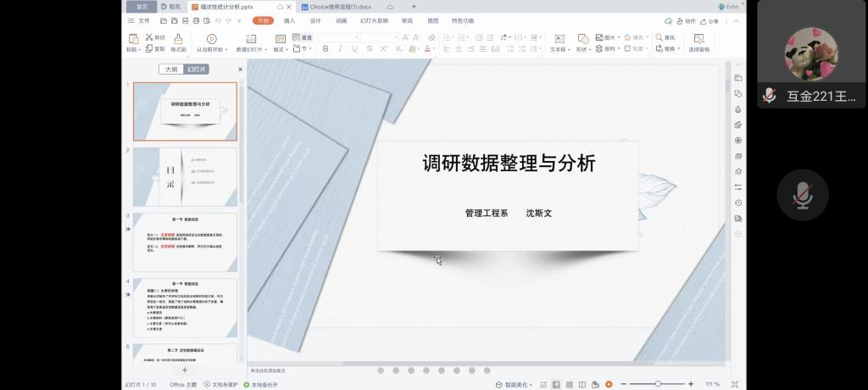Open the Selection Pane (选择窗格)
The height and width of the screenshot is (390, 868).
(698, 39)
